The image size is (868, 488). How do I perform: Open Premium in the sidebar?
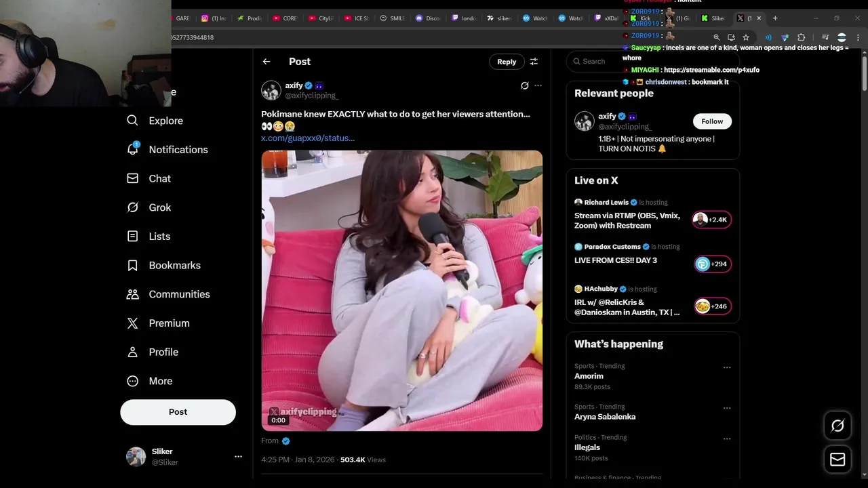[x=158, y=323]
